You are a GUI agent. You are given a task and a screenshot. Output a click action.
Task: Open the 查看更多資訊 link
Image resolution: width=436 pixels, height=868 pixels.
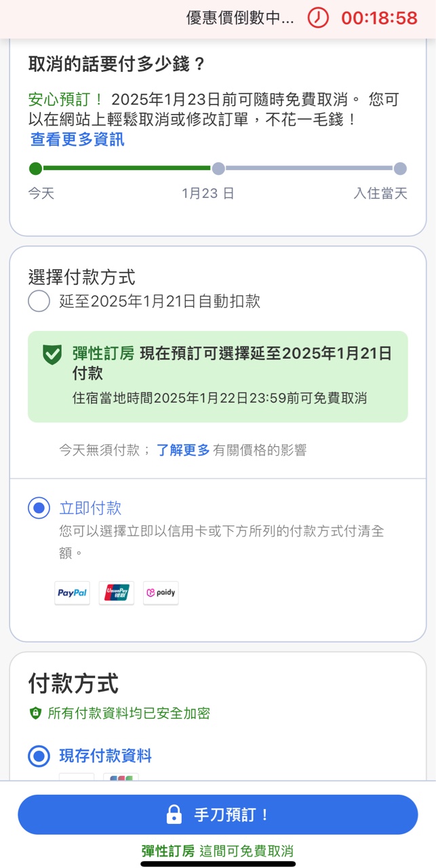point(77,140)
